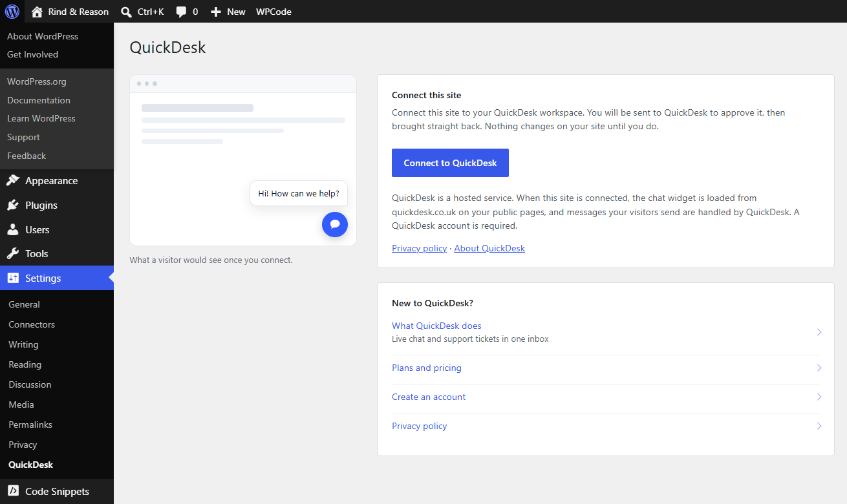Open What QuickDesk does link
Screen dimensions: 847x504
point(436,326)
